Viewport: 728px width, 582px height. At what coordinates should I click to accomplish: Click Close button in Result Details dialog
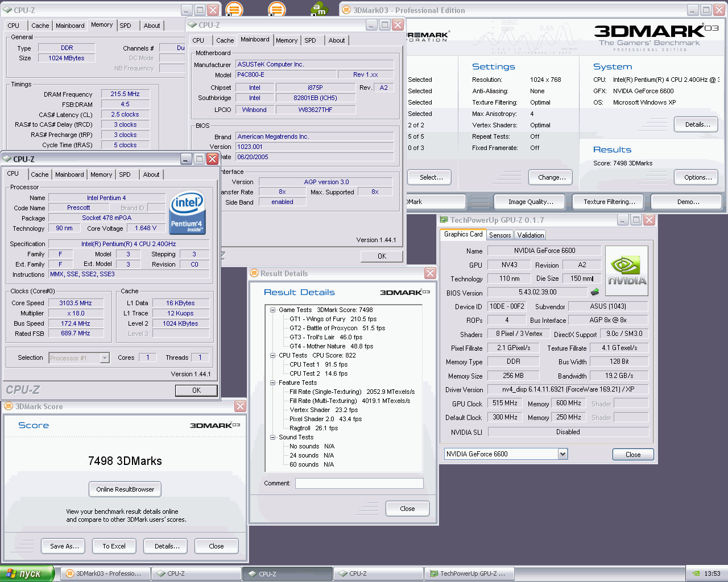(408, 509)
